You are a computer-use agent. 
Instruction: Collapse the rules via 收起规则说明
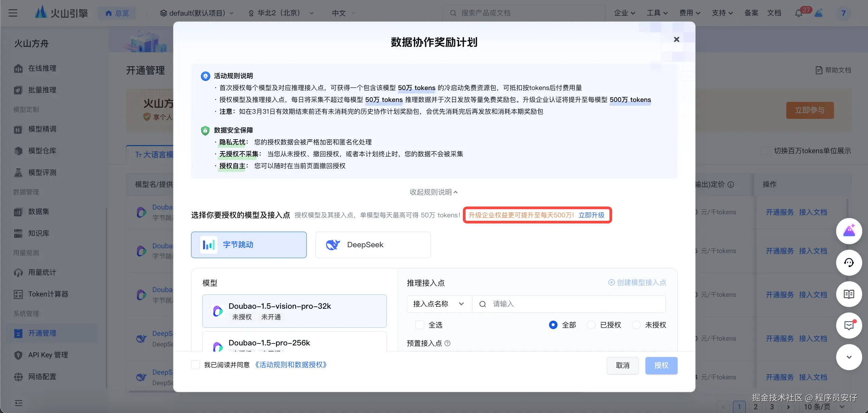(x=434, y=192)
